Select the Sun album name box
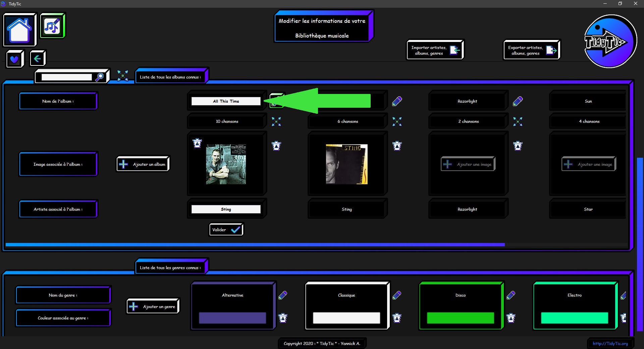The image size is (644, 349). coord(588,101)
